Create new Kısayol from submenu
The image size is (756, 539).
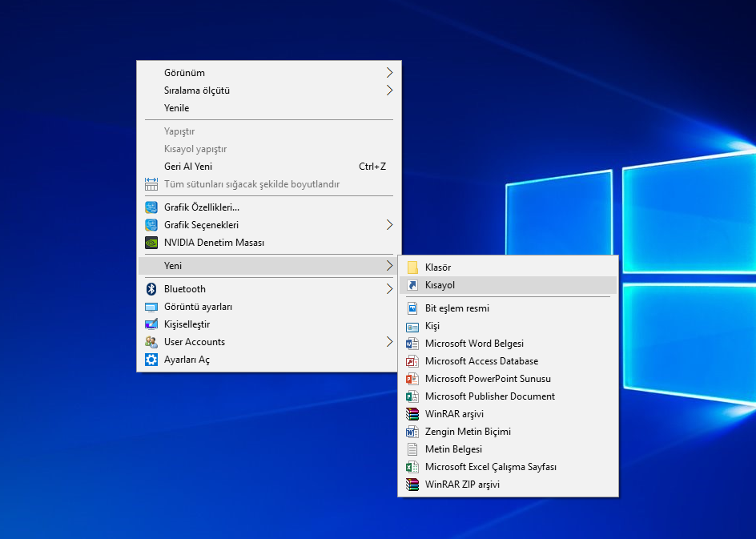tap(509, 285)
